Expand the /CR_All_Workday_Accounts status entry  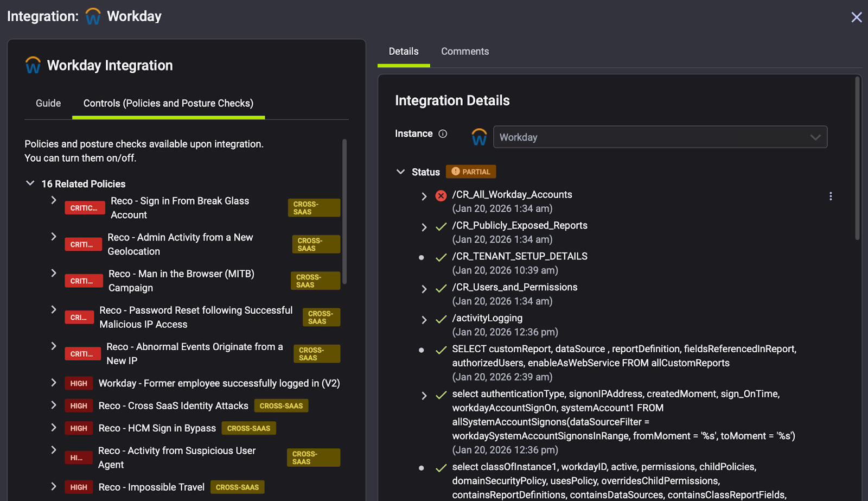point(424,196)
